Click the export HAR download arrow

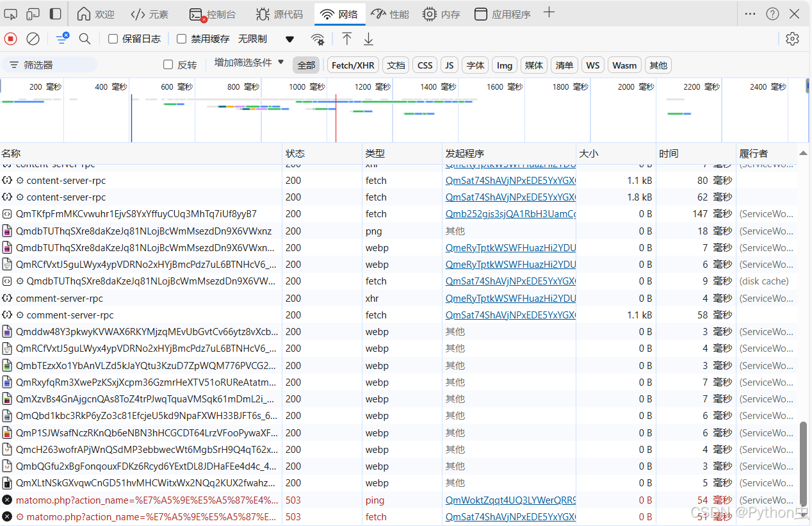click(x=368, y=39)
